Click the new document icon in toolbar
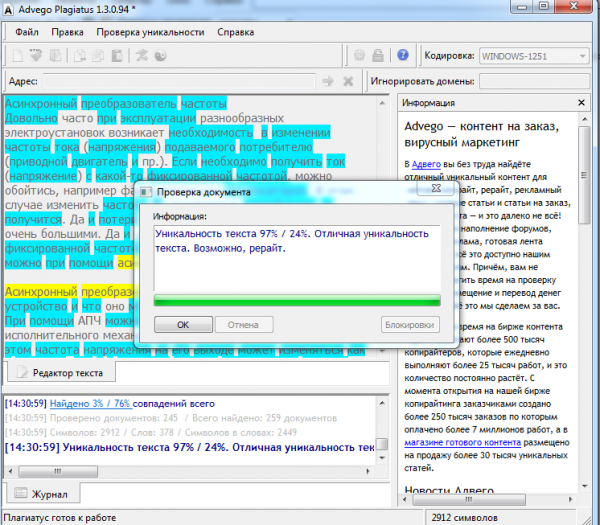 point(18,56)
